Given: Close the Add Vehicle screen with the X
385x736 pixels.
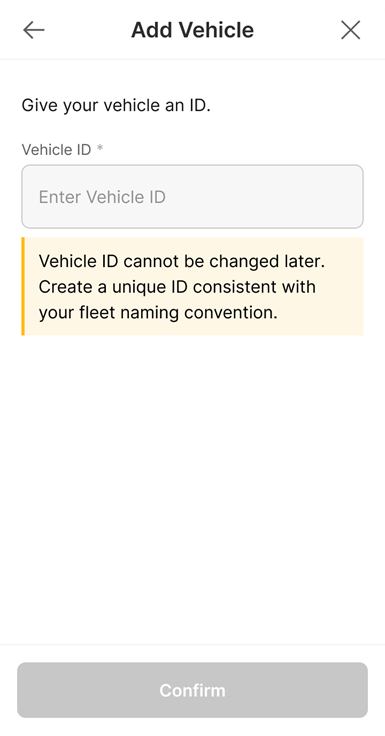Looking at the screenshot, I should click(x=350, y=30).
